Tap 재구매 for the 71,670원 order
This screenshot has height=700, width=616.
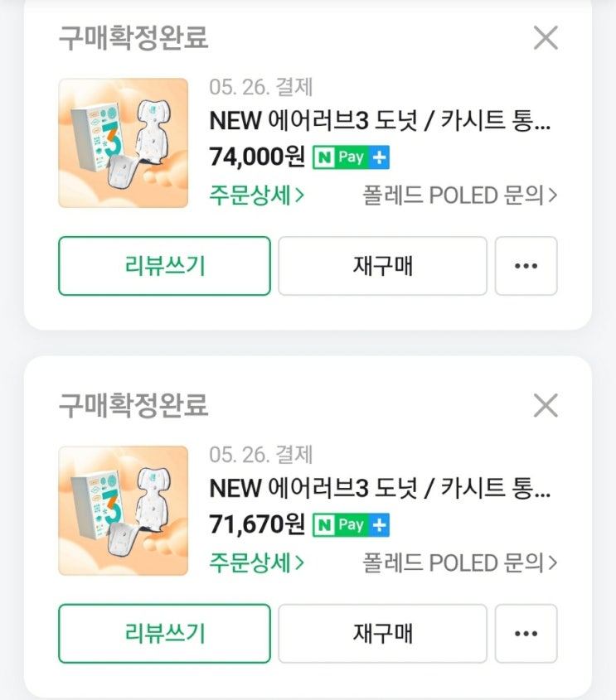click(x=382, y=634)
